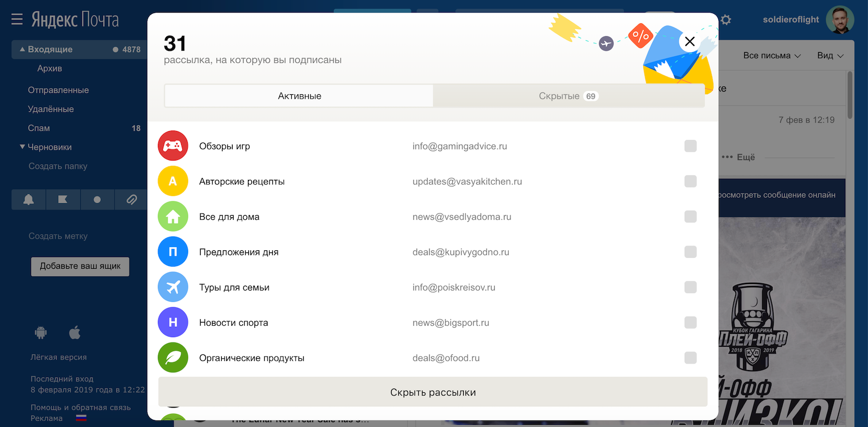This screenshot has width=868, height=427.
Task: Click news@vsedlyadoma.ru address
Action: click(462, 216)
